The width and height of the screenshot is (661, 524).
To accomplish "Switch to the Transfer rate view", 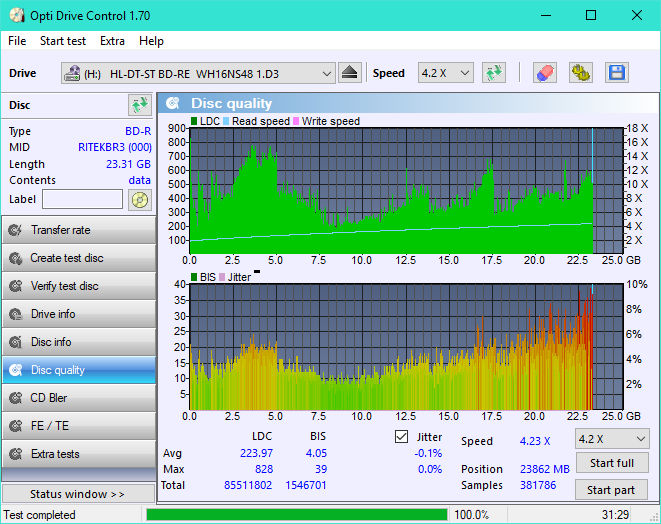I will (79, 230).
